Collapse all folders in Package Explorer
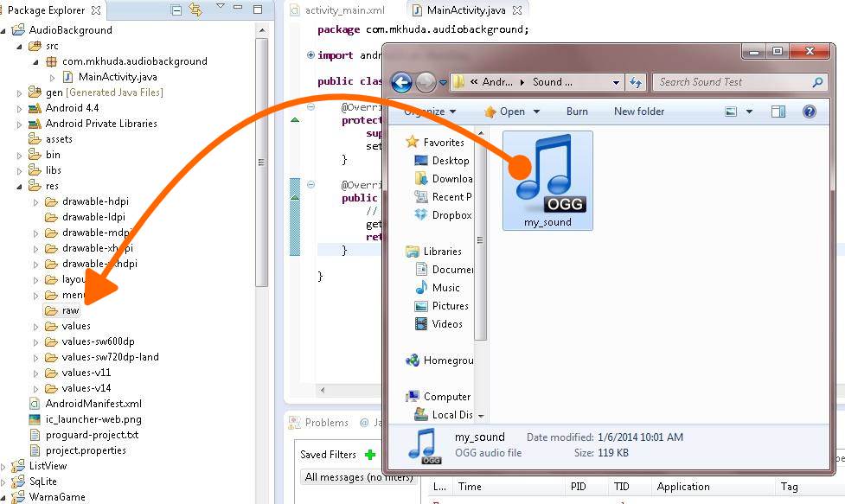Image resolution: width=845 pixels, height=504 pixels. point(176,9)
